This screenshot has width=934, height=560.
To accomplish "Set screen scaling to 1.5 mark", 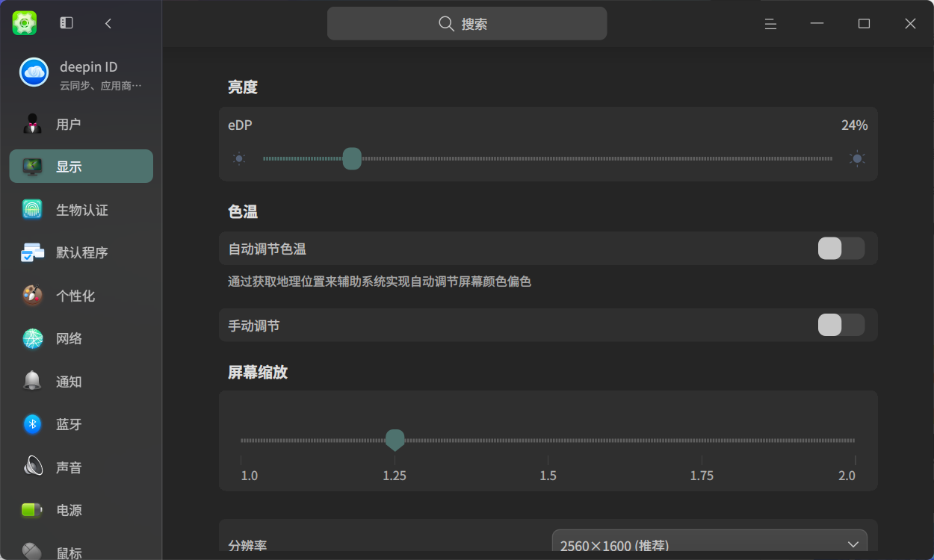I will pos(548,441).
